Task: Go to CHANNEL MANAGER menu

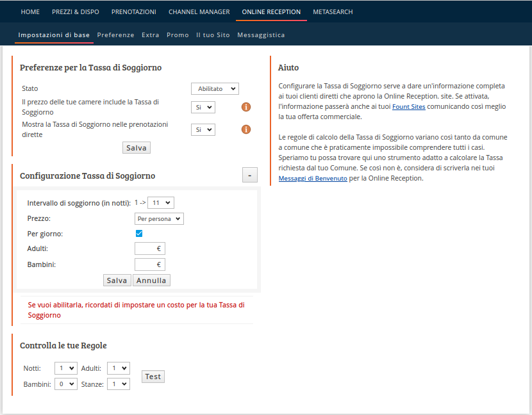Action: 199,12
